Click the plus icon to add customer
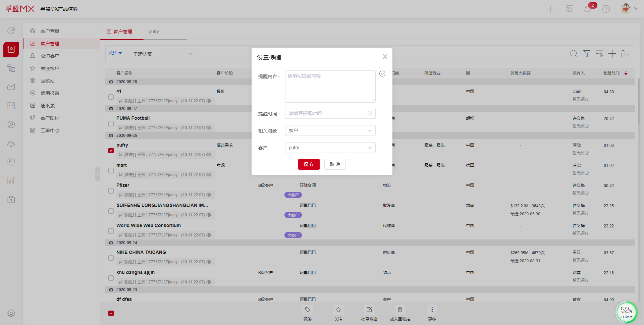The width and height of the screenshot is (644, 325). point(612,54)
